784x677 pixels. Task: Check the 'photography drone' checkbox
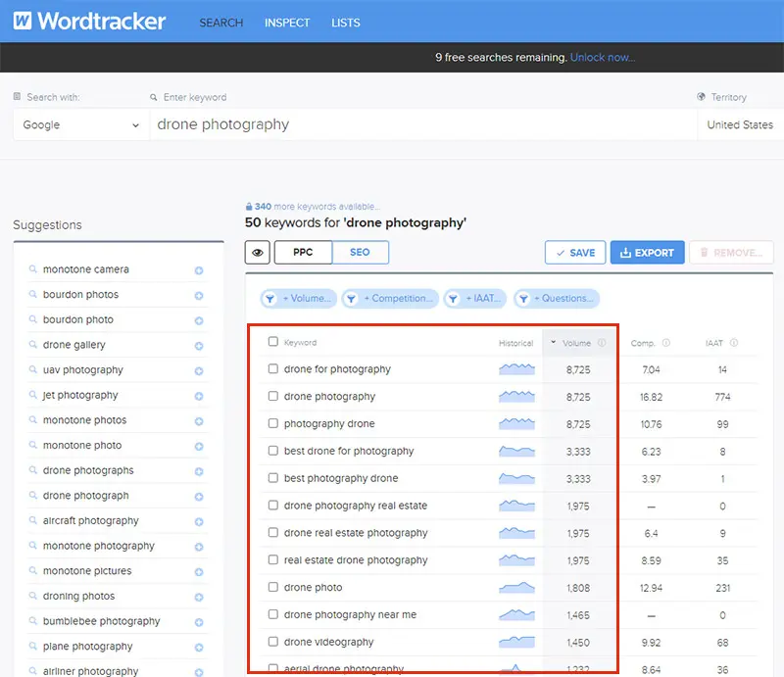pyautogui.click(x=273, y=423)
